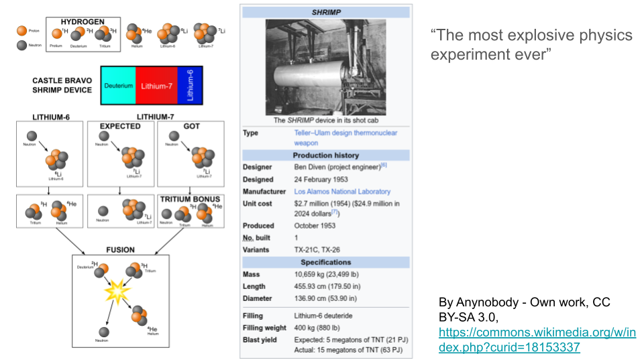Click the SHRIMP infobox title header
The image size is (644, 362).
325,12
